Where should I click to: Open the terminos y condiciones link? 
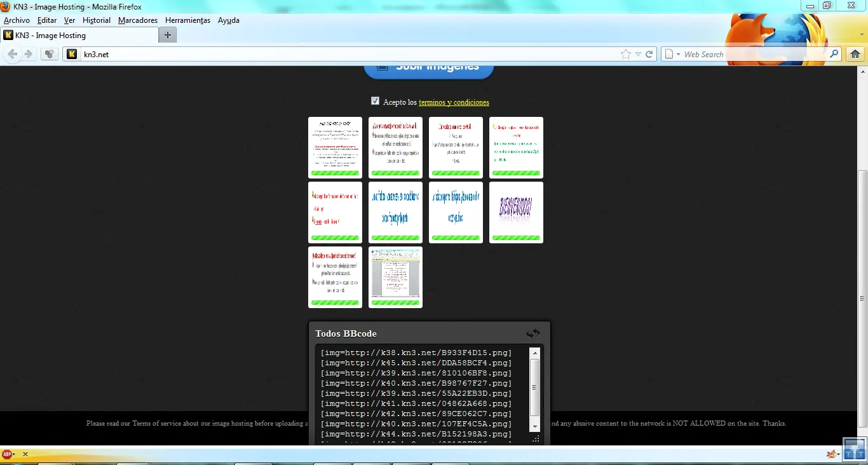[454, 102]
